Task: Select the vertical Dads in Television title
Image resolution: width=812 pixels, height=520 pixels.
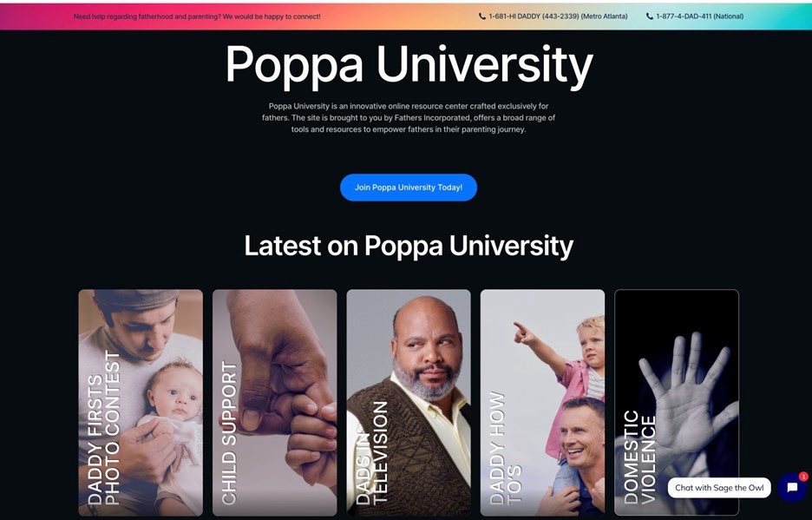Action: pyautogui.click(x=372, y=452)
